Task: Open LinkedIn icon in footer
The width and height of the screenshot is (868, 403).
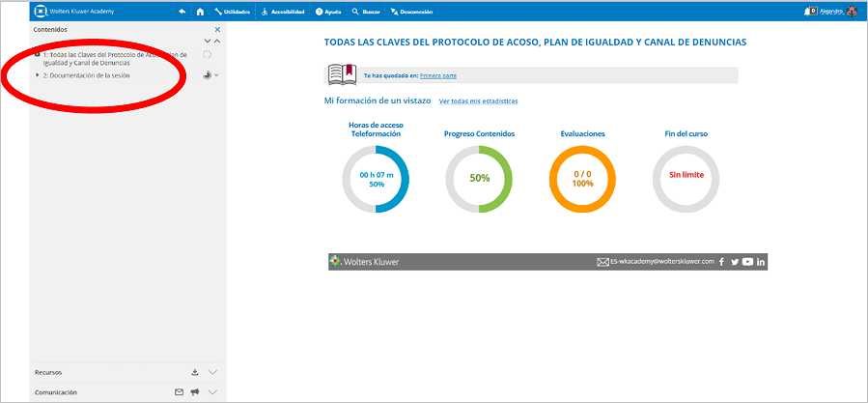Action: click(x=761, y=262)
